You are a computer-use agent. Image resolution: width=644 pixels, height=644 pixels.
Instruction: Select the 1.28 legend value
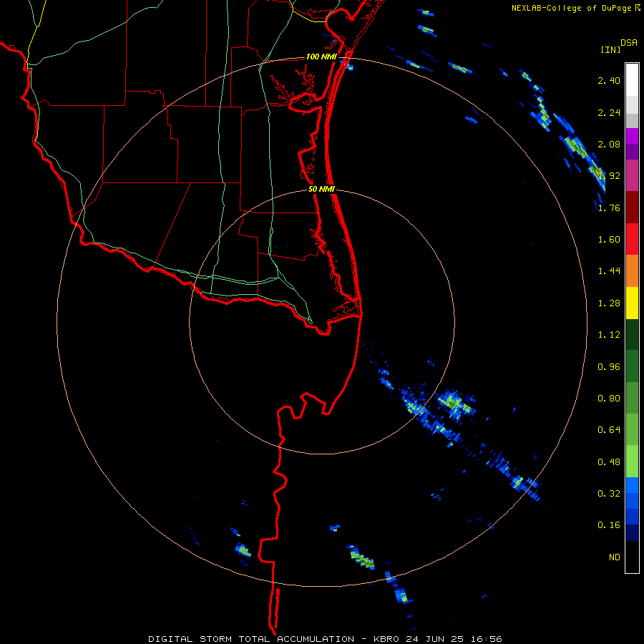pyautogui.click(x=609, y=303)
